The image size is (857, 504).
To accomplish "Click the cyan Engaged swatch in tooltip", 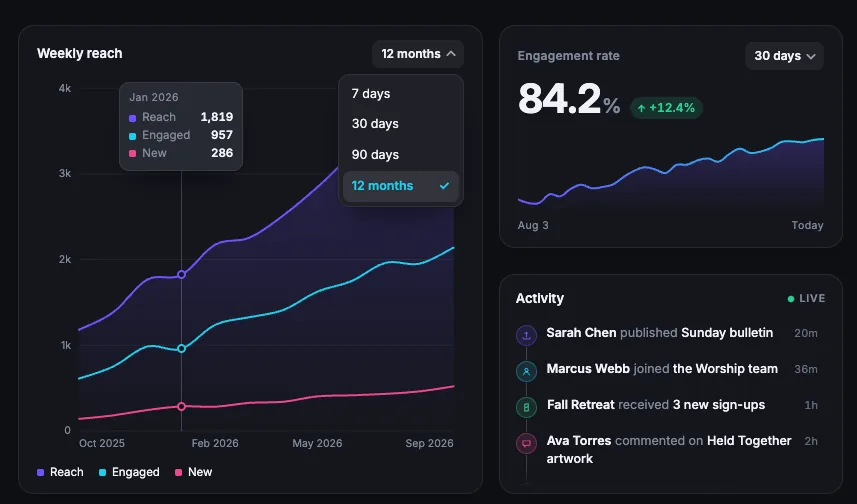I will pos(132,136).
